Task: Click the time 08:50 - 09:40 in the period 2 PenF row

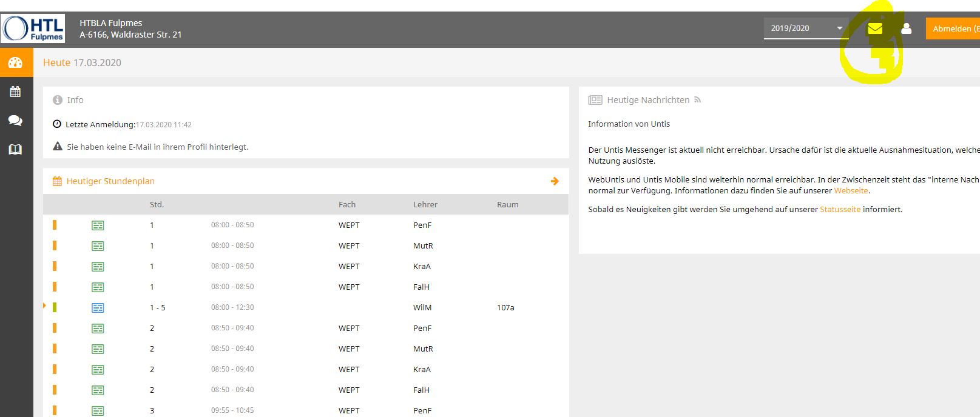Action: 232,328
